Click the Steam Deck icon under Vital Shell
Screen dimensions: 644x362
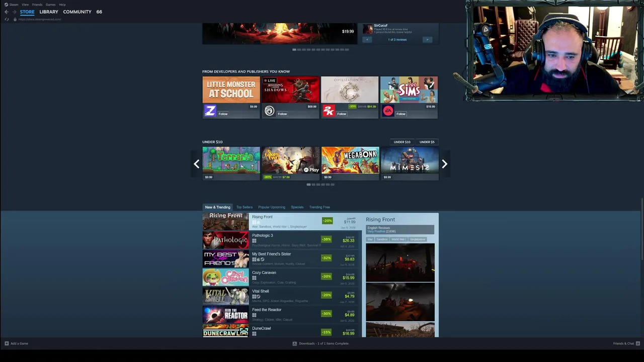tap(258, 297)
